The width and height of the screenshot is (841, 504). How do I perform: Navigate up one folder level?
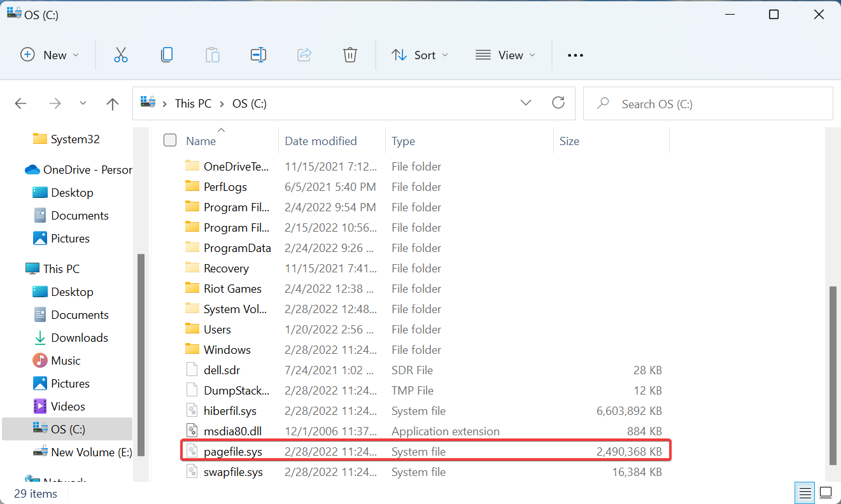click(x=112, y=103)
